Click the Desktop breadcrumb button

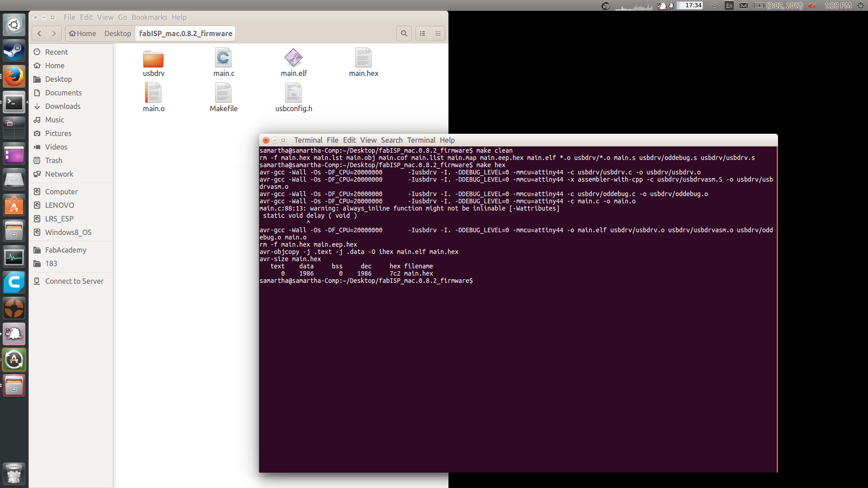point(118,33)
